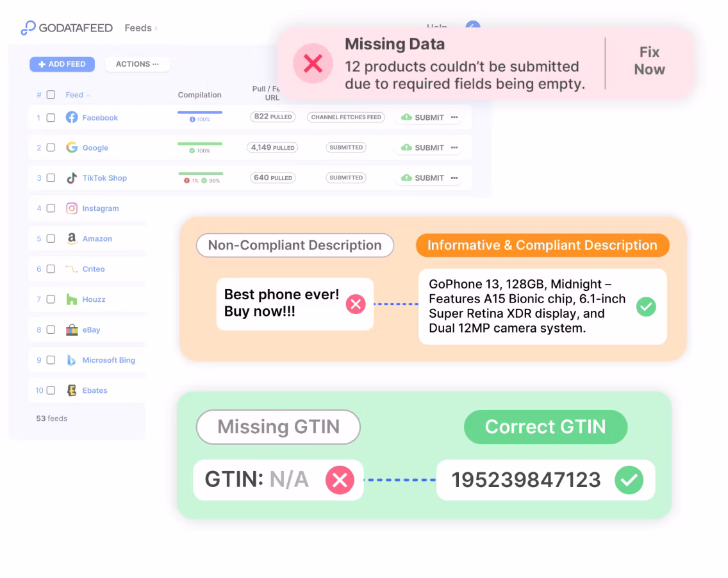Select the Non-Compliant Description tab
Screen dimensions: 728x578
pyautogui.click(x=295, y=245)
